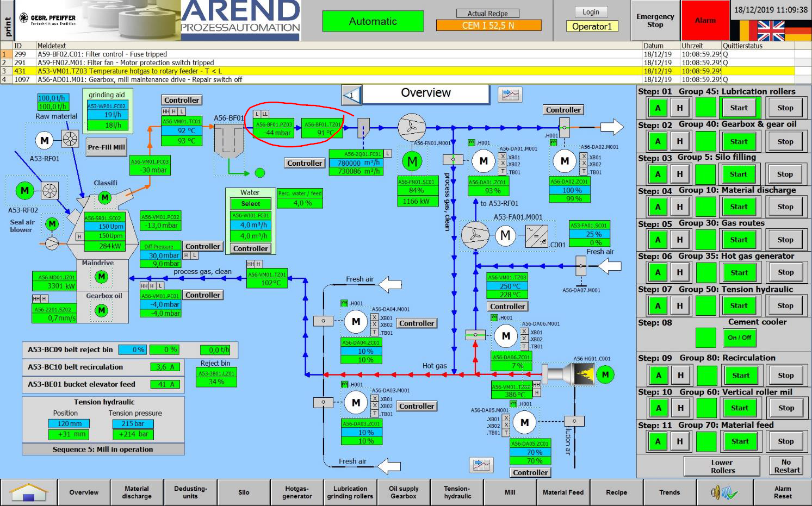The image size is (812, 506).
Task: Click green status indicator for Step 05
Action: coord(705,240)
